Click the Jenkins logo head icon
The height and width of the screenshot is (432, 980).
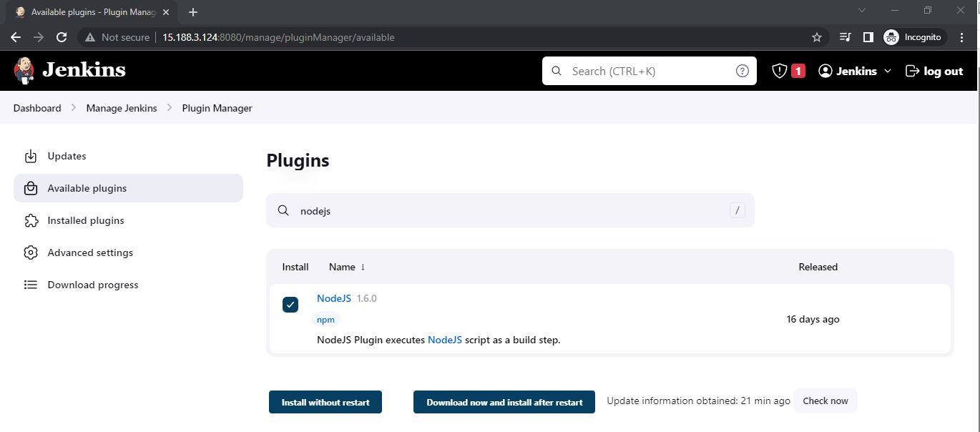tap(23, 70)
